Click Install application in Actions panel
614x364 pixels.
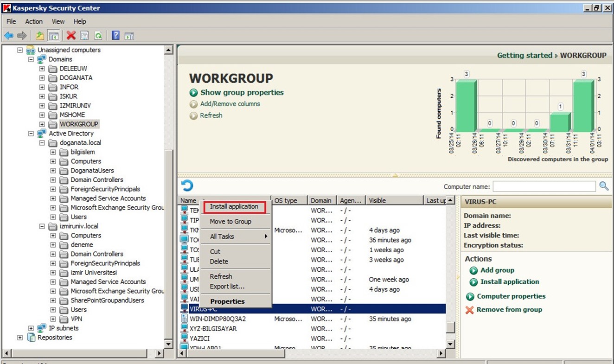[510, 282]
